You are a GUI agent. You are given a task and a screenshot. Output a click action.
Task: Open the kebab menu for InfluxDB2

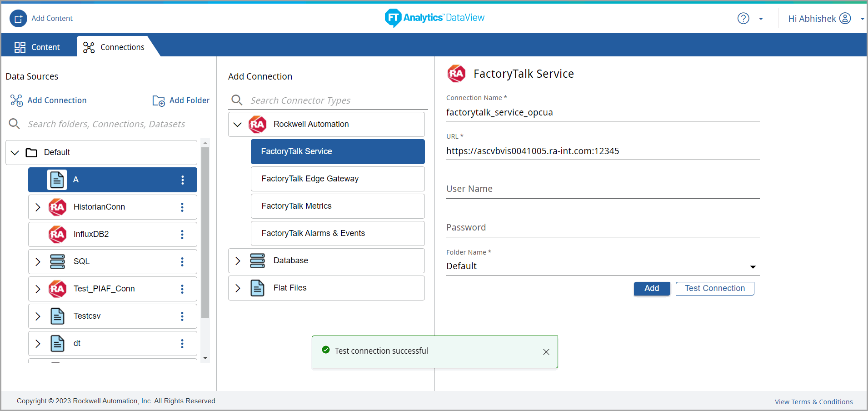click(x=182, y=234)
